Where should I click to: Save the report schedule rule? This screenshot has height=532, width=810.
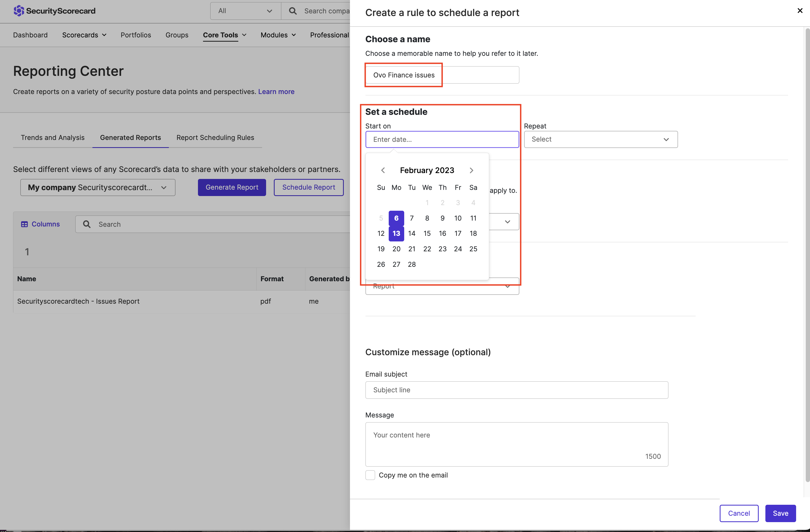780,513
